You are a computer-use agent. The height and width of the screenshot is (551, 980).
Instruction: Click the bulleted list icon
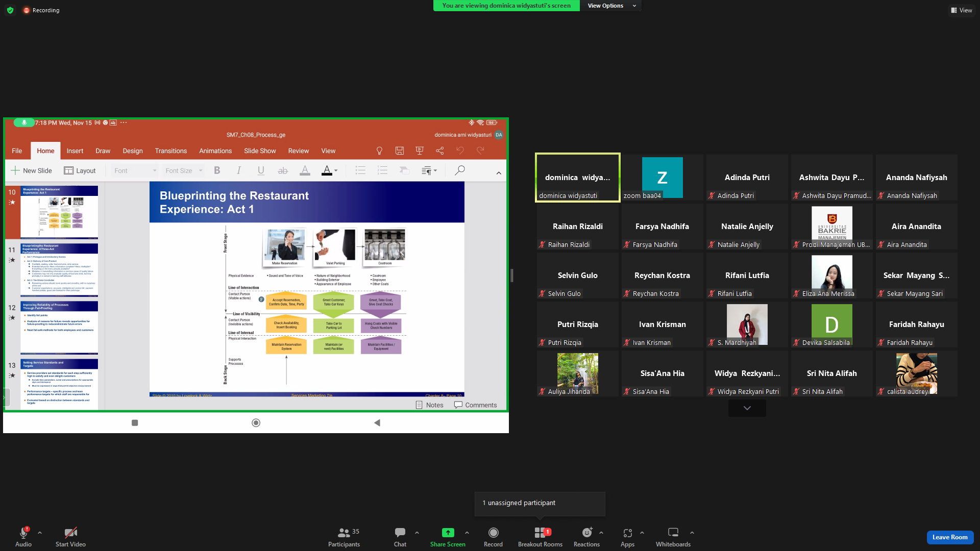[360, 170]
